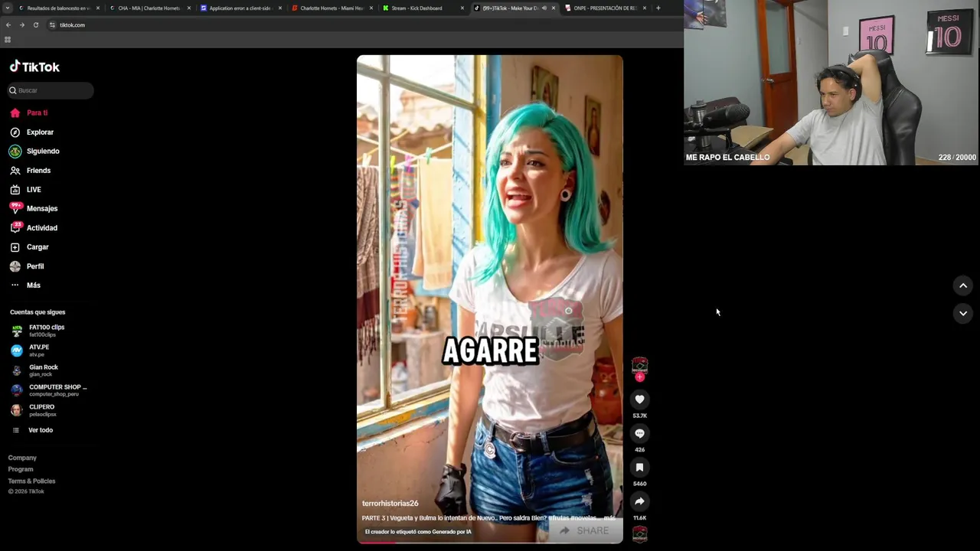
Task: Open the FAT100 clips account
Action: click(47, 331)
